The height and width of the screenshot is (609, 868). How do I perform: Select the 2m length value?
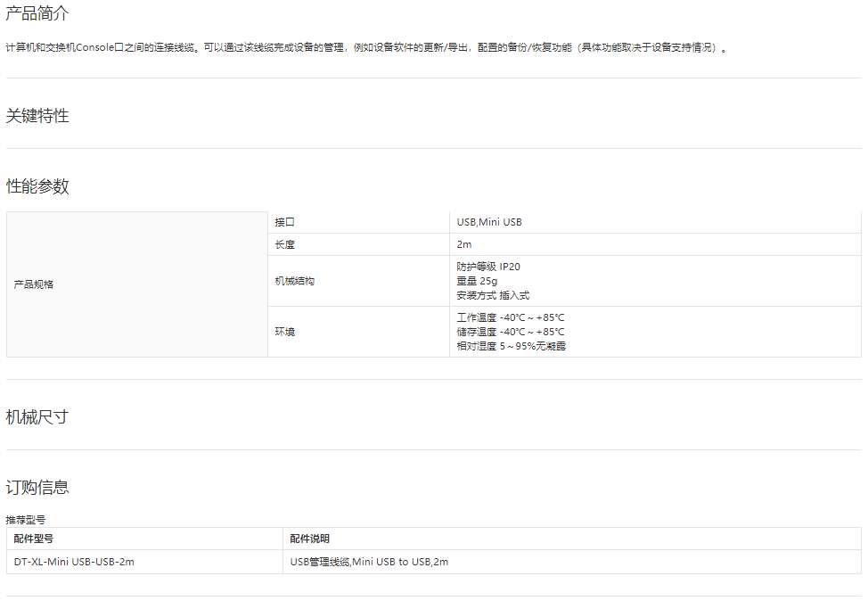pos(464,244)
